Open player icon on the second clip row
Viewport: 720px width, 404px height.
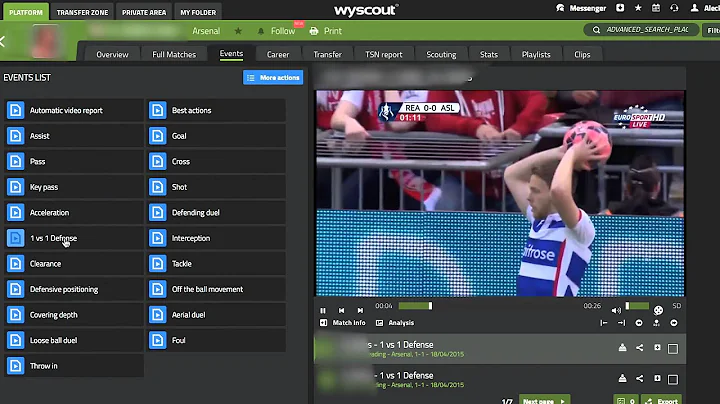tap(622, 379)
